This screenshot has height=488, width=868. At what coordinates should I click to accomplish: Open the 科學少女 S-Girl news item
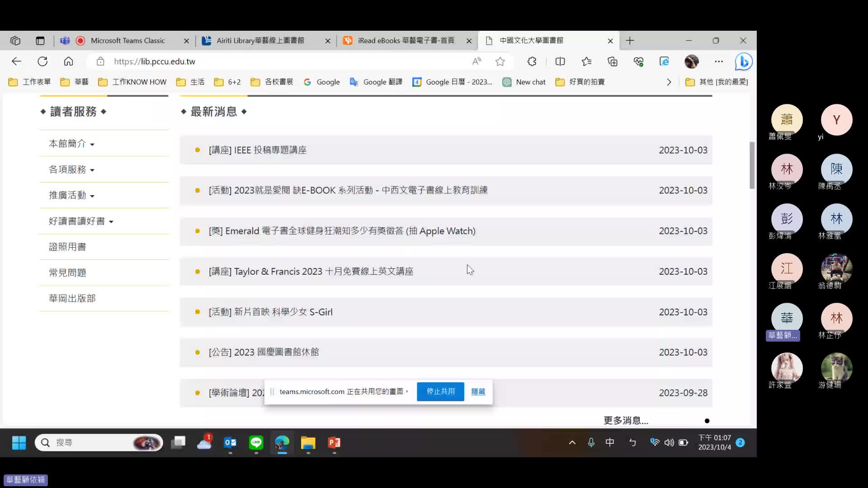[x=446, y=312]
